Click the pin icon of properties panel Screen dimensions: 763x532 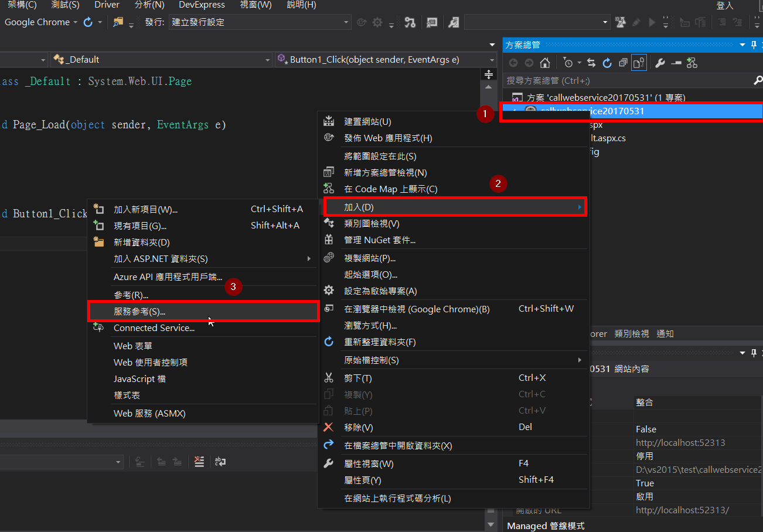[x=754, y=352]
